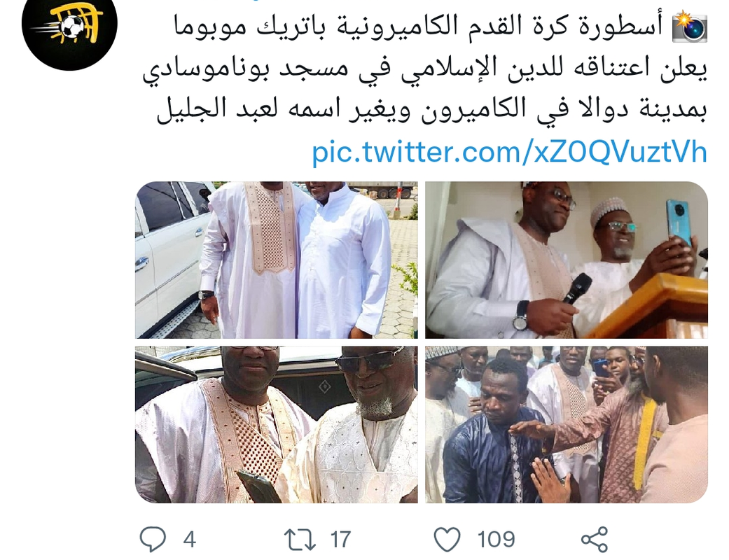The width and height of the screenshot is (729, 560).
Task: Open the pic.twitter.com/xZ0QVuztVh link
Action: 510,152
